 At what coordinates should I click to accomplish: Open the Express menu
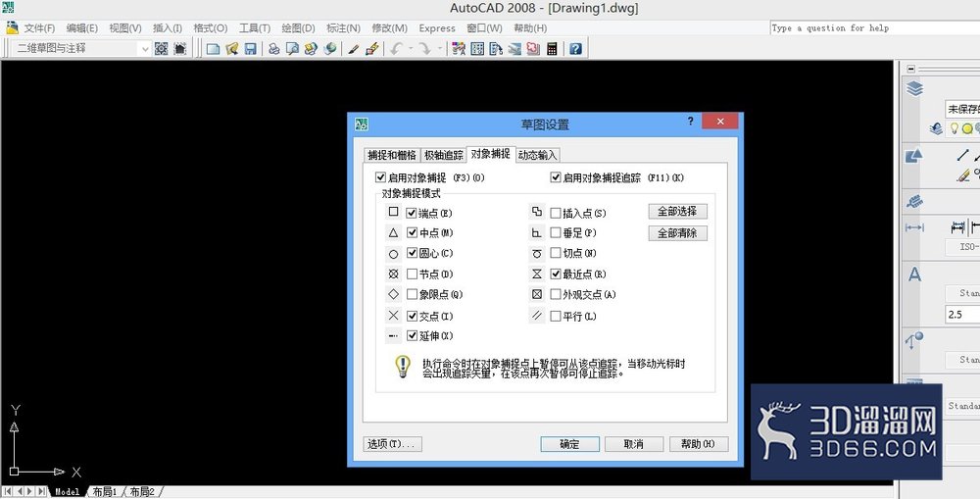point(437,28)
